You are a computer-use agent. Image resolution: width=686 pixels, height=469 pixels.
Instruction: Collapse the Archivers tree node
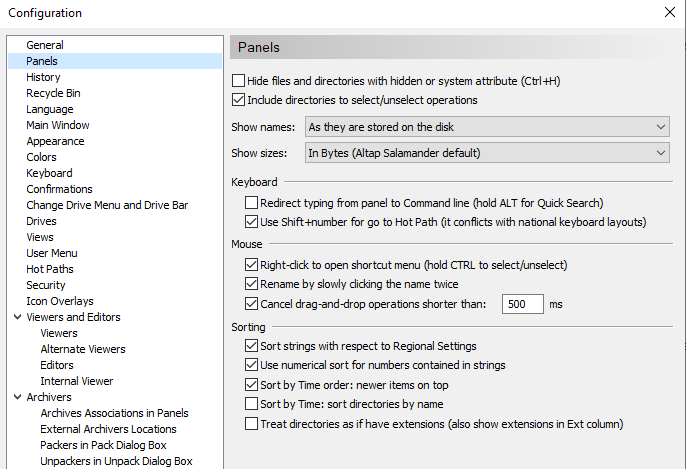(x=15, y=398)
